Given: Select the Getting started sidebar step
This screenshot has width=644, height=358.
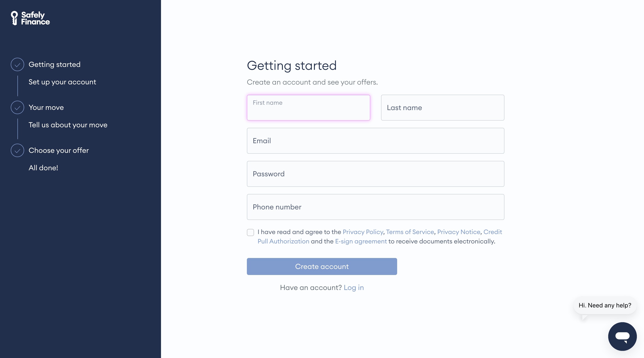Looking at the screenshot, I should (55, 64).
